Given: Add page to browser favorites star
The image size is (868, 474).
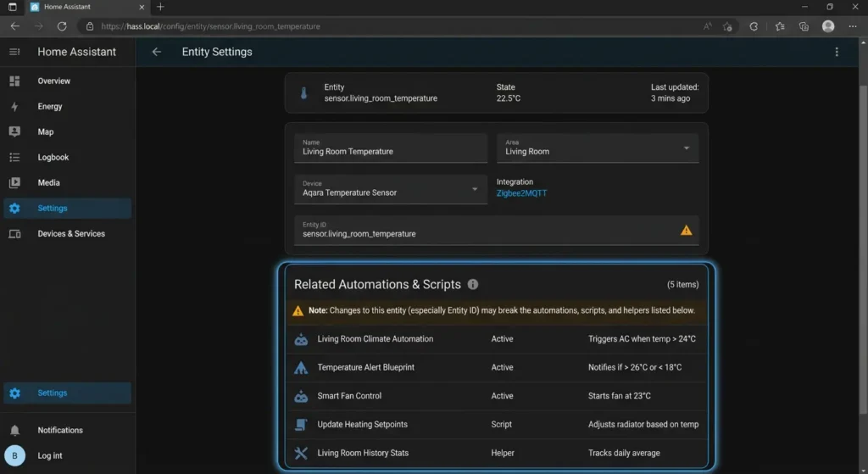Looking at the screenshot, I should coord(727,26).
